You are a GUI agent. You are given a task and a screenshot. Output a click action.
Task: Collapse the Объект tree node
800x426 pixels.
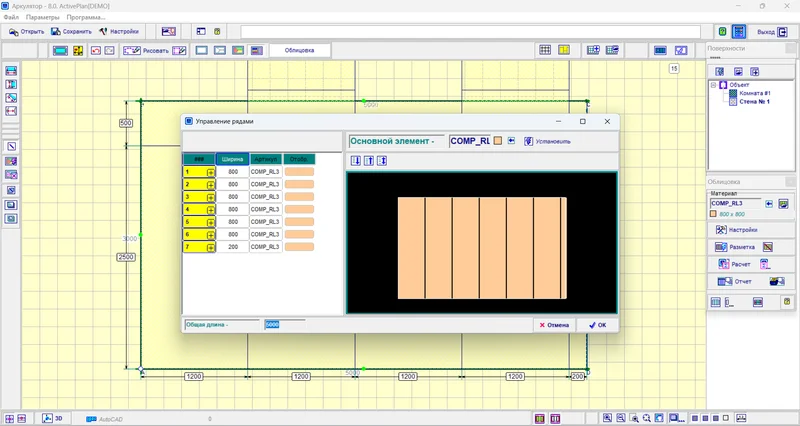[x=713, y=85]
